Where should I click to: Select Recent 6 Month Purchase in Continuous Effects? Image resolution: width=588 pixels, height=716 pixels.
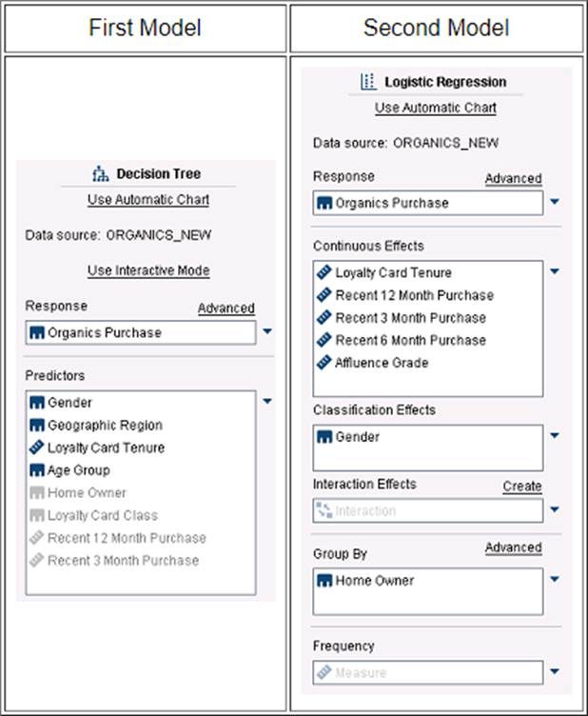410,340
